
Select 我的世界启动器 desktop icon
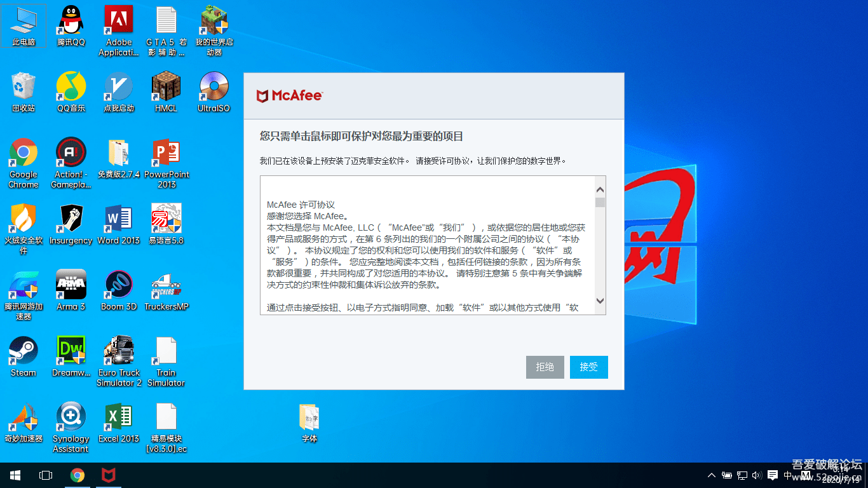pos(214,31)
